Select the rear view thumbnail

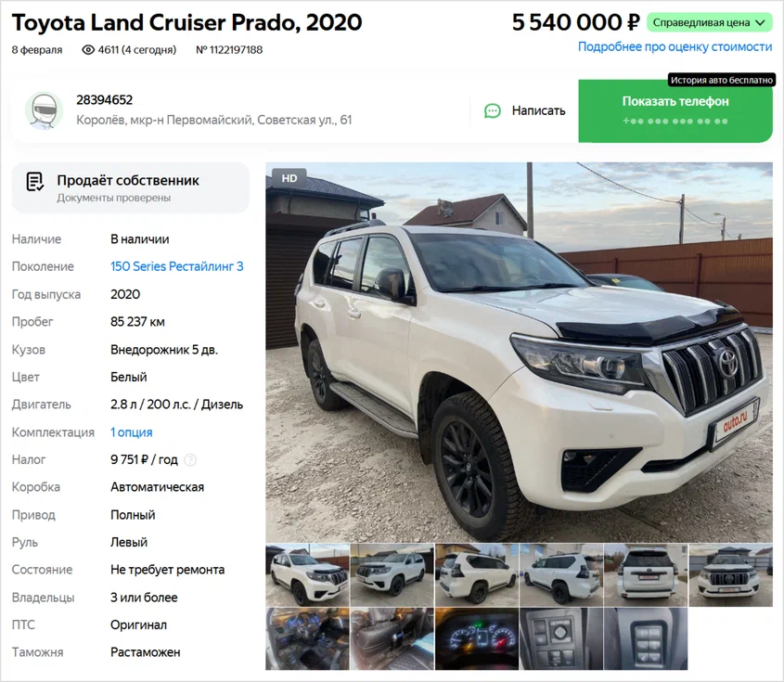pyautogui.click(x=646, y=575)
